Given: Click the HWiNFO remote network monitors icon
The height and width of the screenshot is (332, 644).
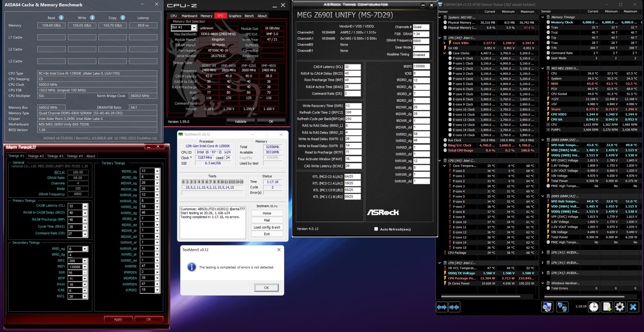Looking at the screenshot, I should point(562,307).
